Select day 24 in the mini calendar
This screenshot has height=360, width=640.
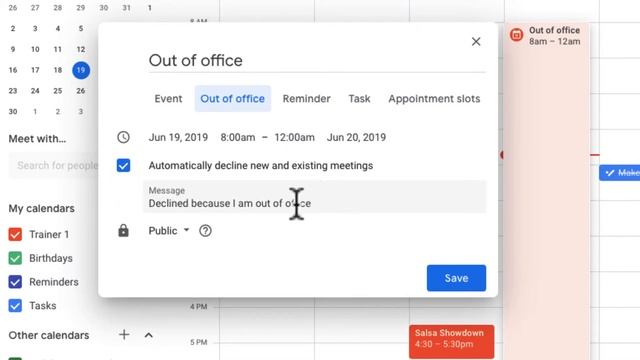tap(35, 91)
